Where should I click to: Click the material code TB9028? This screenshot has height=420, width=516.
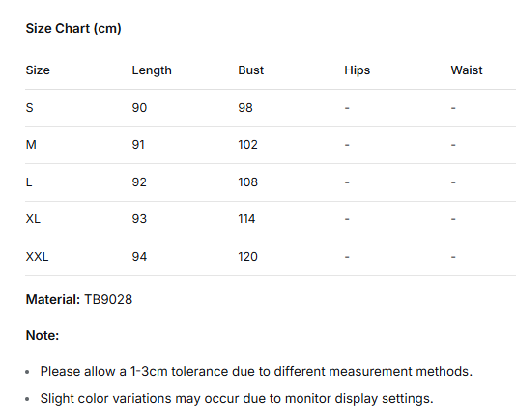pos(108,299)
